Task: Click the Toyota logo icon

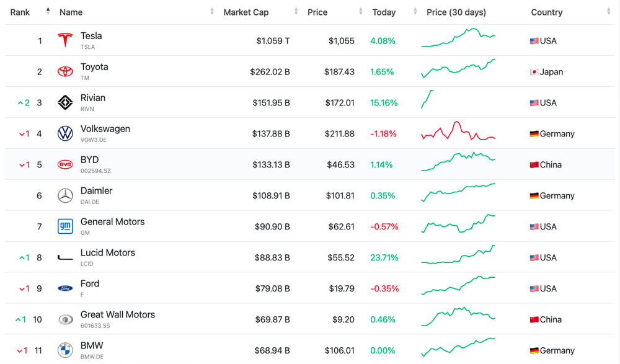Action: pyautogui.click(x=65, y=71)
